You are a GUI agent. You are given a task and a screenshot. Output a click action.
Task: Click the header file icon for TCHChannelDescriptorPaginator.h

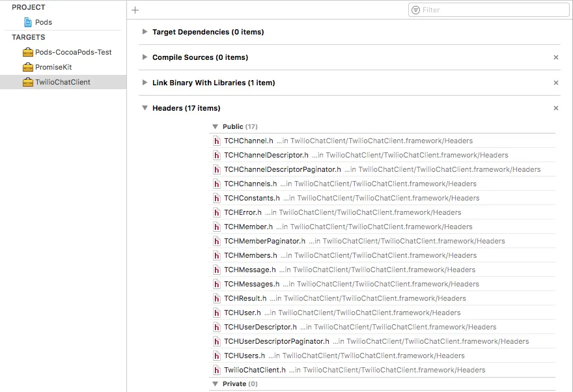(217, 169)
